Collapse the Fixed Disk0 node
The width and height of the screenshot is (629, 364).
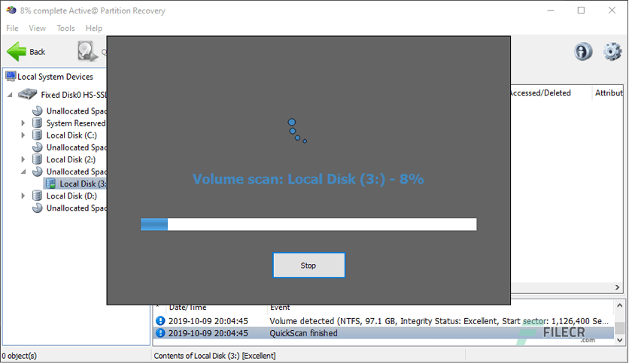coord(10,95)
